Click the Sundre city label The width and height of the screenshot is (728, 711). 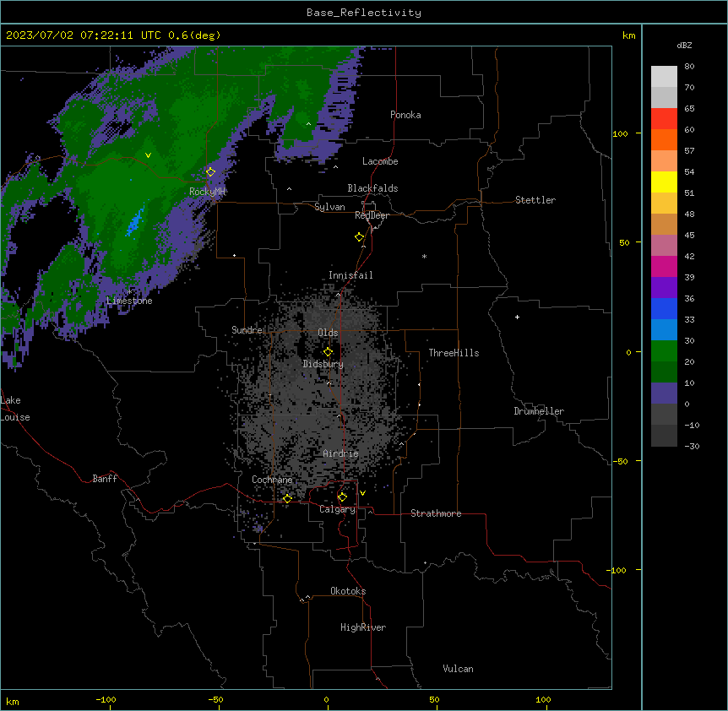pos(247,330)
